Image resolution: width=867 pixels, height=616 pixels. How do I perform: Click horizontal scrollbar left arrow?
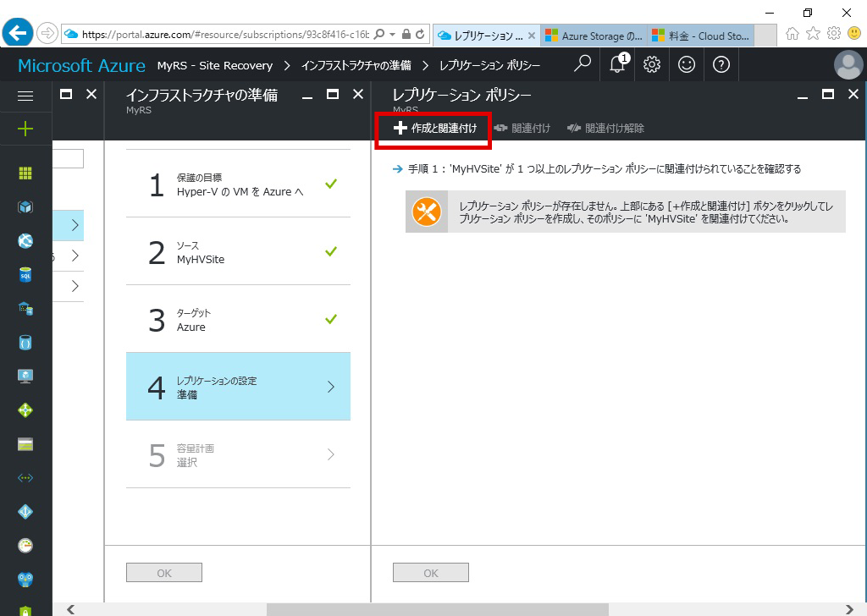70,609
